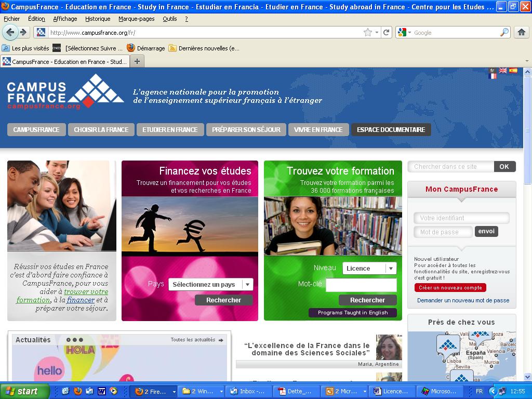Screen dimensions: 532x399
Task: Open the Affichage menu
Action: click(x=65, y=19)
